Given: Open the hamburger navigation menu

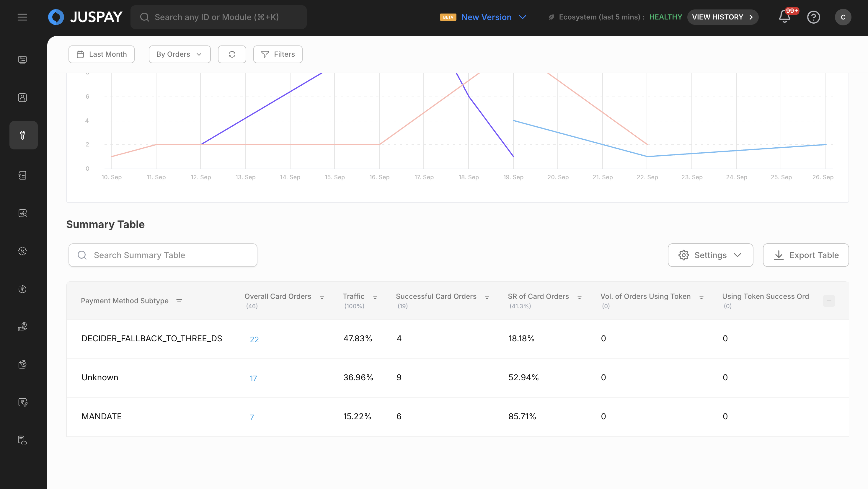Looking at the screenshot, I should [22, 17].
